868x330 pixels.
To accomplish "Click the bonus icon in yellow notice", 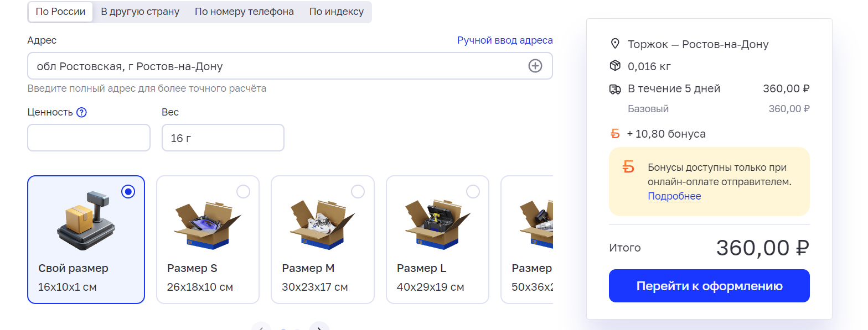I will pyautogui.click(x=628, y=167).
